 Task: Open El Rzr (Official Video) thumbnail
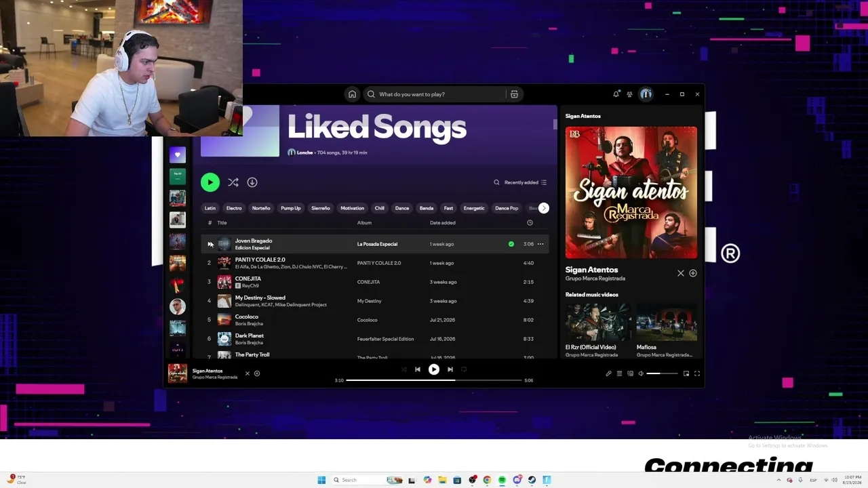598,323
